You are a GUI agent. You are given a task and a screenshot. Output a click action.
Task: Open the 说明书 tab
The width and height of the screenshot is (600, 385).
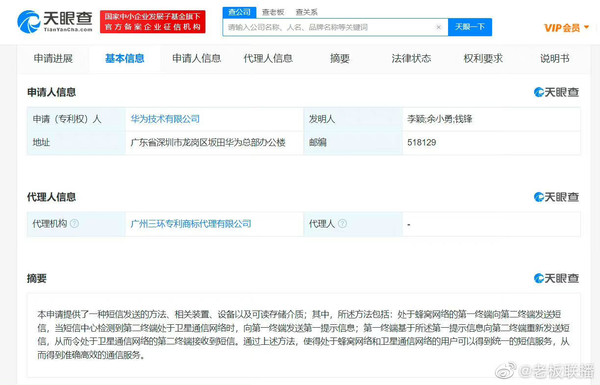point(554,59)
